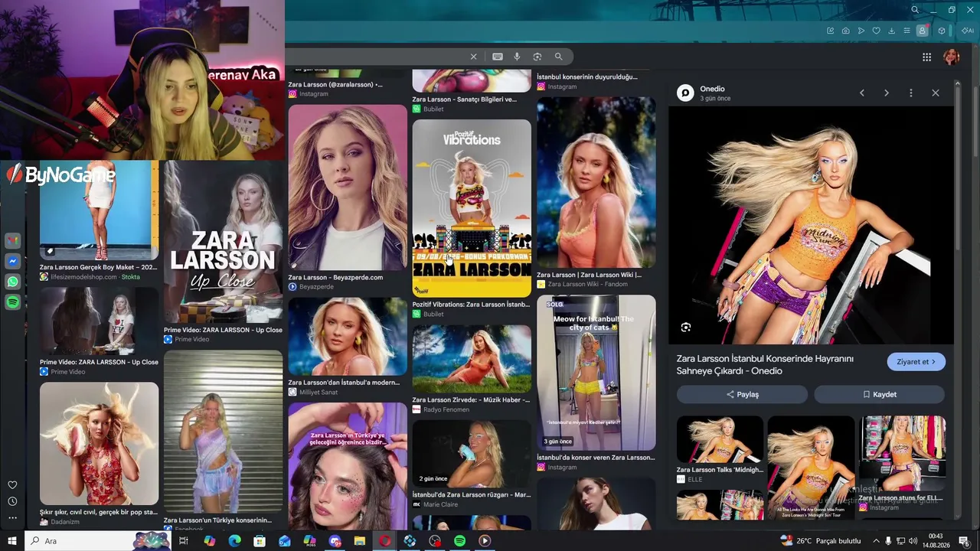Screen dimensions: 980x551
Task: Launch Microsoft Edge from the taskbar
Action: click(234, 541)
